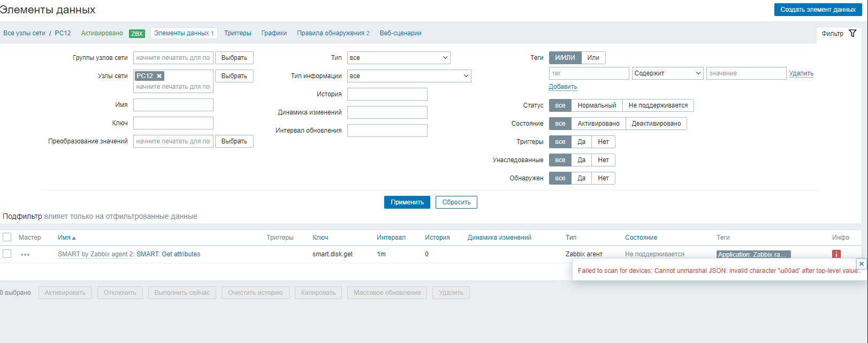Click the Активировано host status link

(x=102, y=33)
